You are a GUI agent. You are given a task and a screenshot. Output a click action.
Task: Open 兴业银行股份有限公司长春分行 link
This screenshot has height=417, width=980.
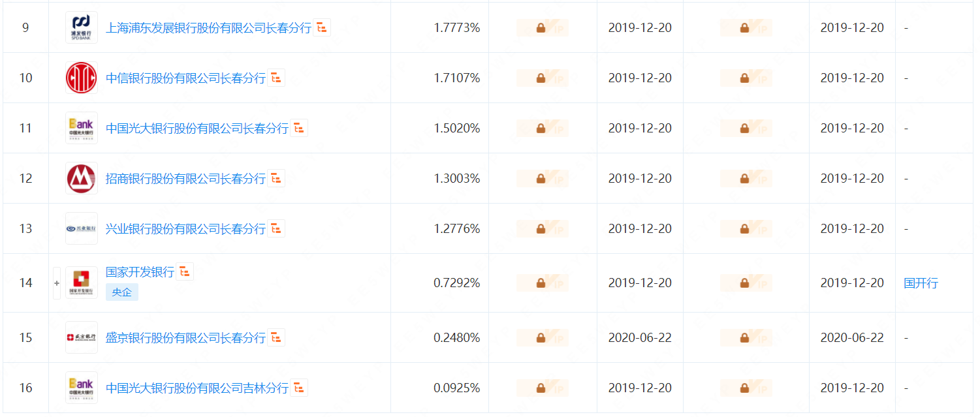point(185,229)
